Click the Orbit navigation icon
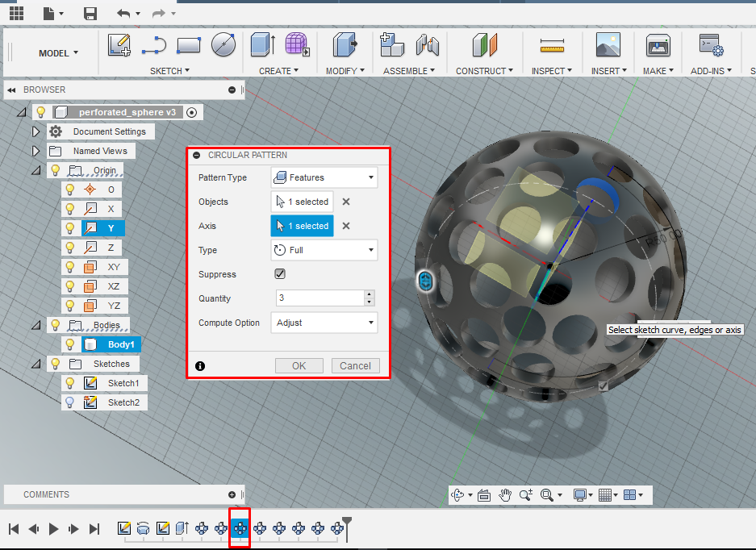This screenshot has width=756, height=550. 457,495
